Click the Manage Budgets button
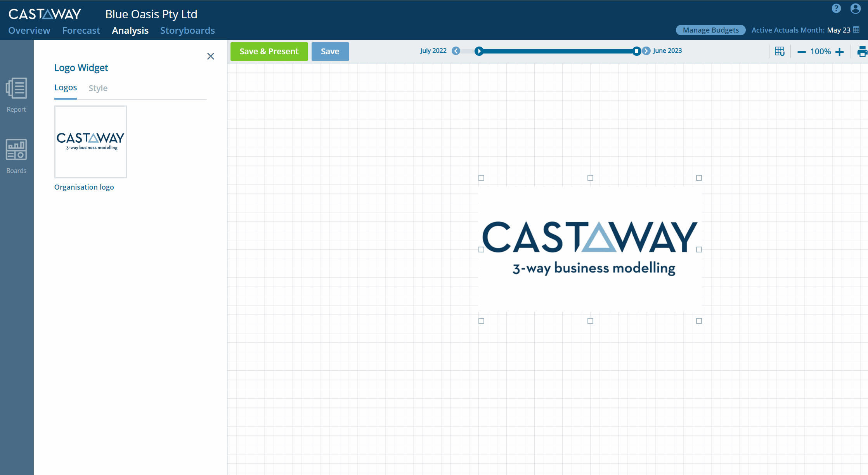The width and height of the screenshot is (868, 475). coord(711,30)
